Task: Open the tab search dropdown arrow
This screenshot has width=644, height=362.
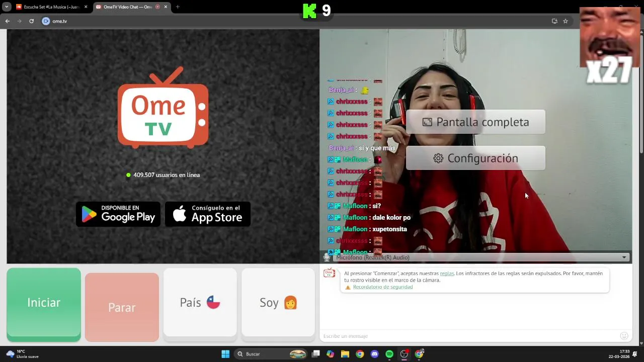Action: coord(7,7)
